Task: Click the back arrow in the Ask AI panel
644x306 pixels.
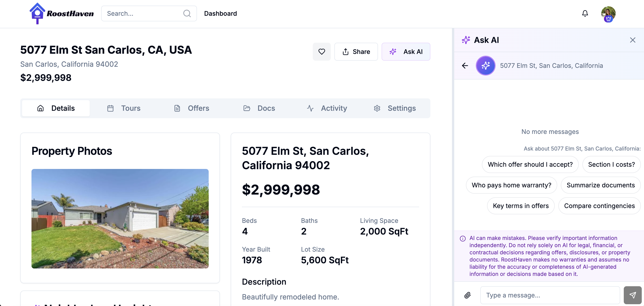Action: click(465, 65)
